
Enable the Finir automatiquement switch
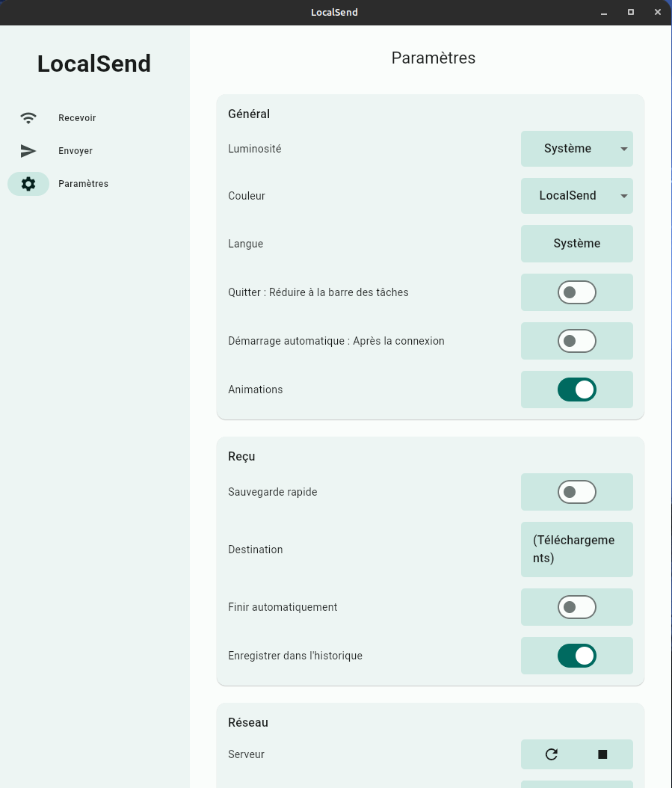pyautogui.click(x=576, y=607)
